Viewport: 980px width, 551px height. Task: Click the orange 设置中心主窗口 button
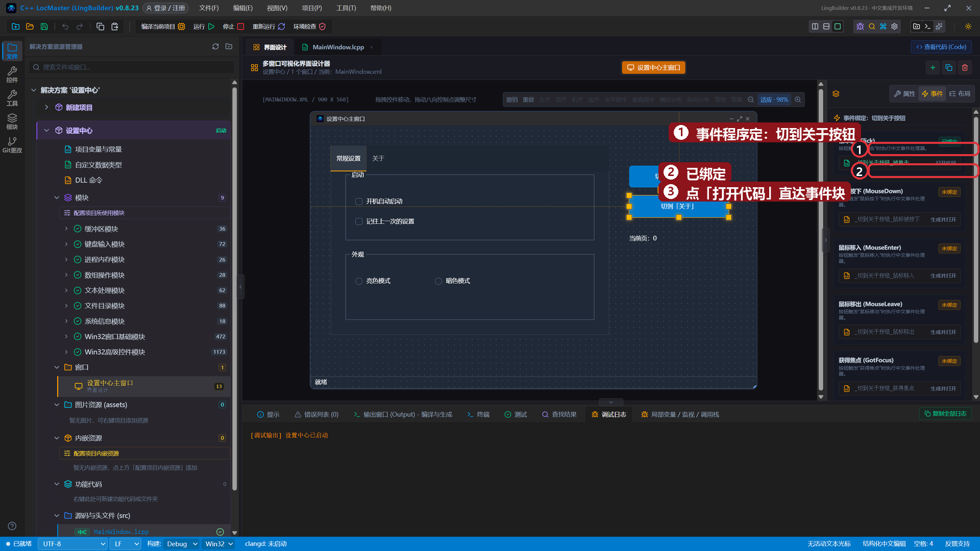click(x=654, y=67)
